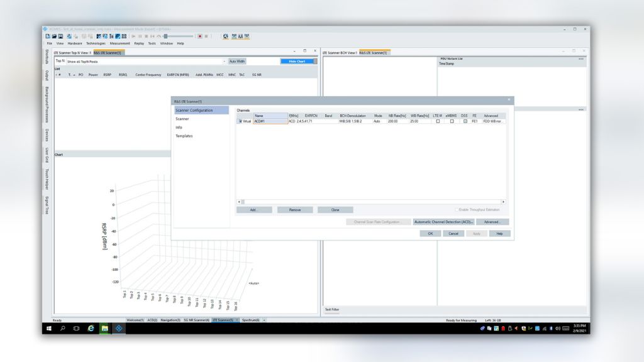Open the Show all TopN Pools dropdown
Viewport: 644px width, 362px height.
[x=225, y=61]
